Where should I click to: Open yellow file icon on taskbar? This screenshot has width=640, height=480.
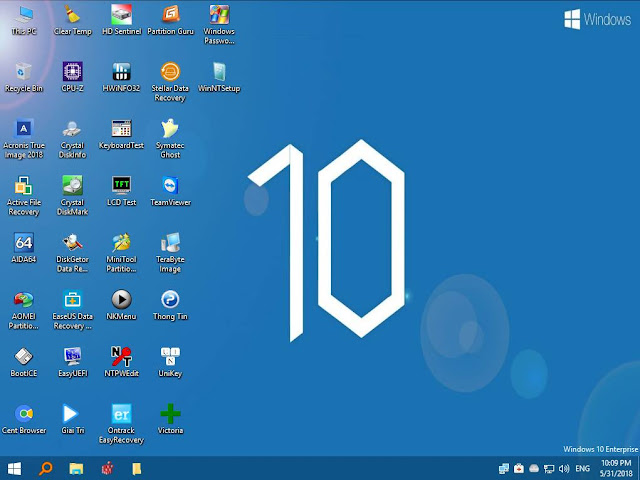click(x=137, y=469)
